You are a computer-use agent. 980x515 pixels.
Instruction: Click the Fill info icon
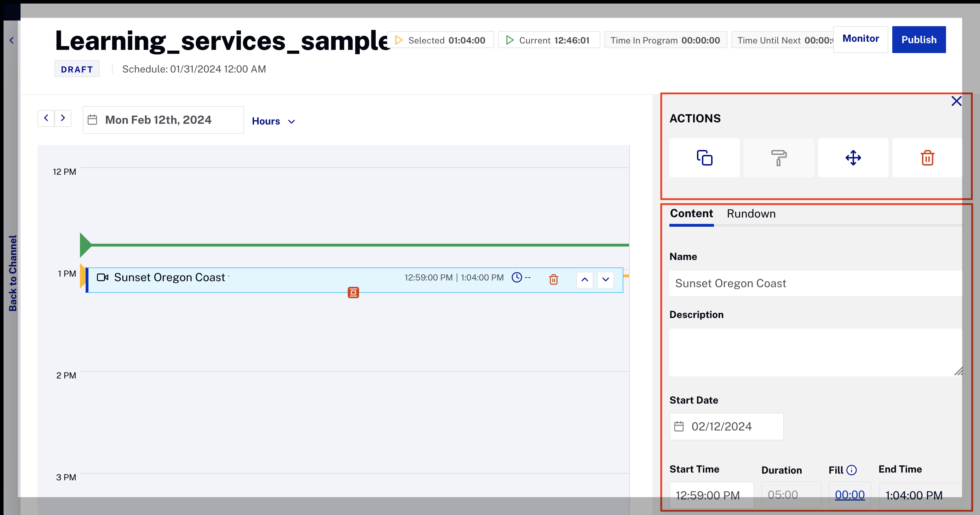click(x=852, y=470)
